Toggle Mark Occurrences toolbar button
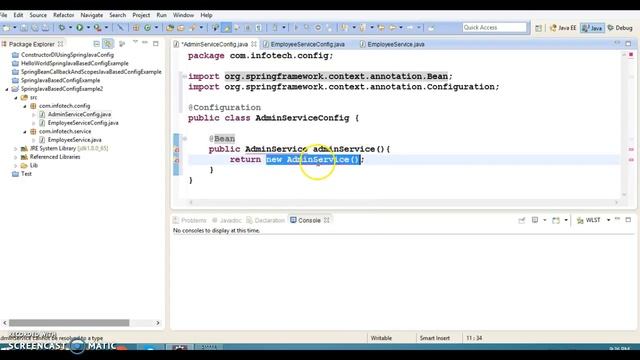The image size is (640, 360). [226, 28]
